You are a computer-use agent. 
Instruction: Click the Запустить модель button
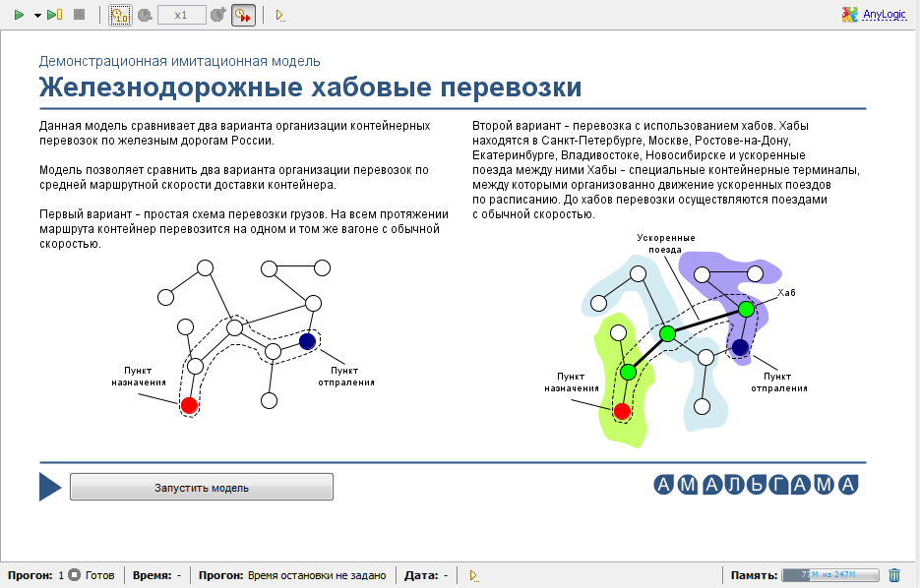click(202, 487)
